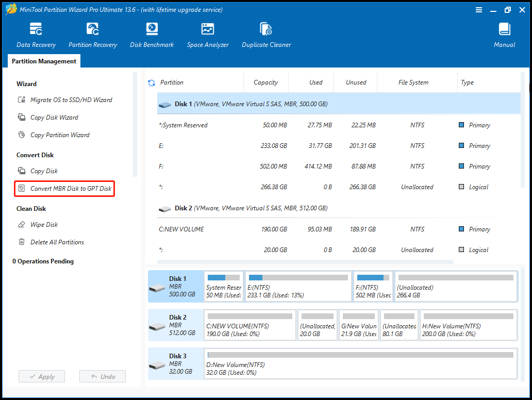
Task: Select E:(NTFS) block in disk map
Action: click(298, 287)
